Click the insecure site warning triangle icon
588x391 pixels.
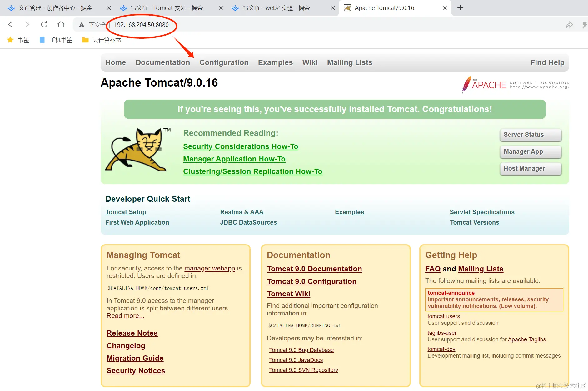[82, 25]
